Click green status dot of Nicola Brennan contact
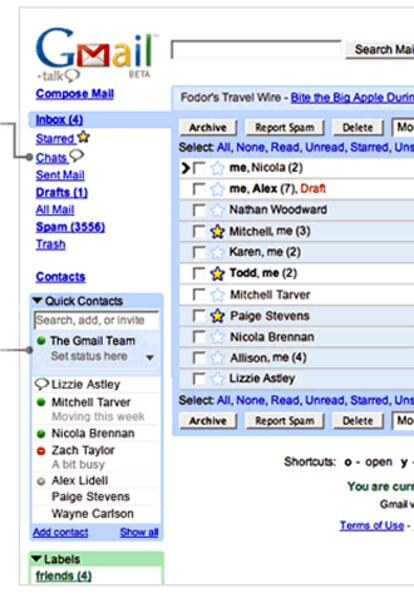 (41, 434)
